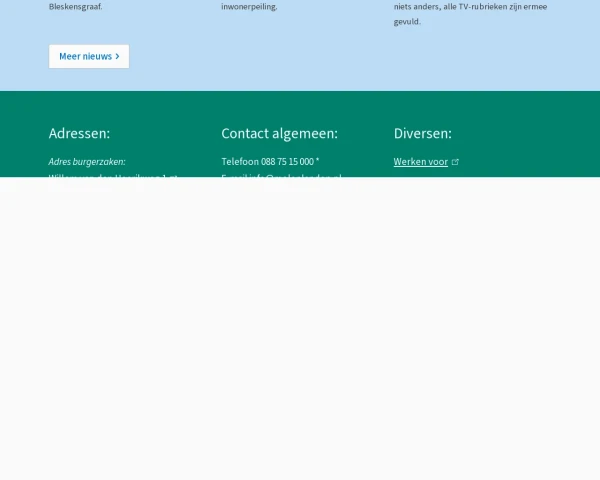Click the Meer nieuws button
600x480 pixels.
pyautogui.click(x=88, y=56)
